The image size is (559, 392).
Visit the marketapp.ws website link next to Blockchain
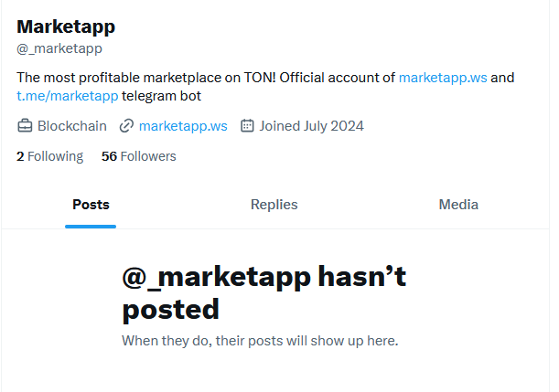pos(183,126)
